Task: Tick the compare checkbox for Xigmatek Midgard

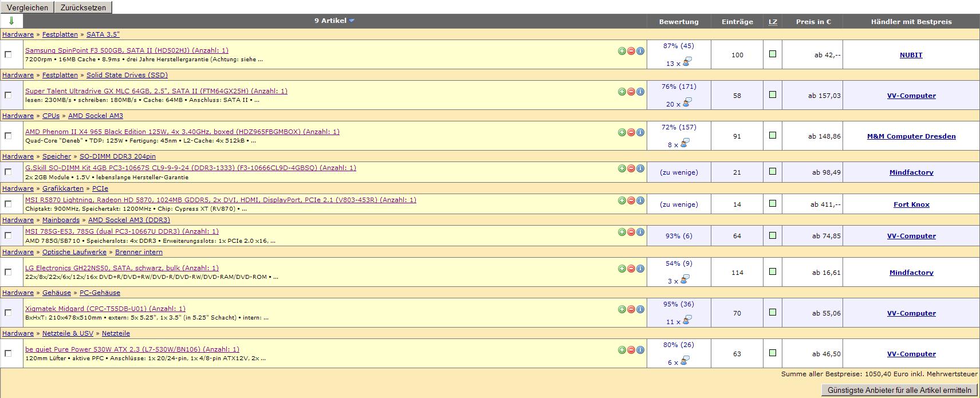Action: [8, 313]
